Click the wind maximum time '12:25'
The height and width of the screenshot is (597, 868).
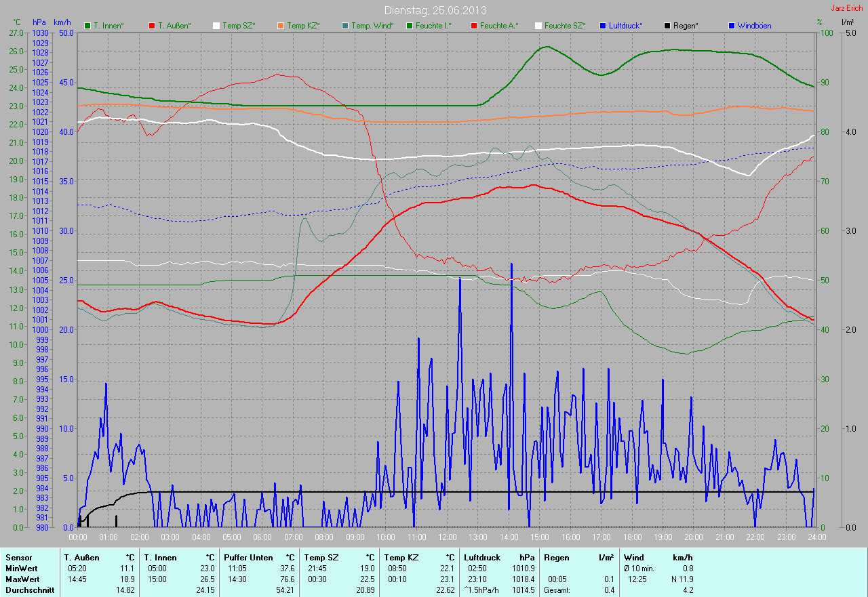pos(637,579)
